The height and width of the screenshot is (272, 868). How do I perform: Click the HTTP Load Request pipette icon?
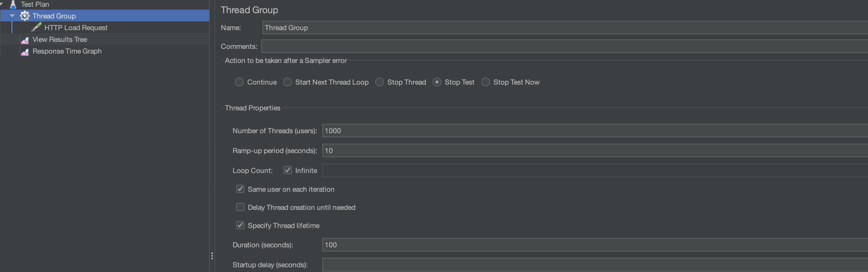pyautogui.click(x=36, y=27)
